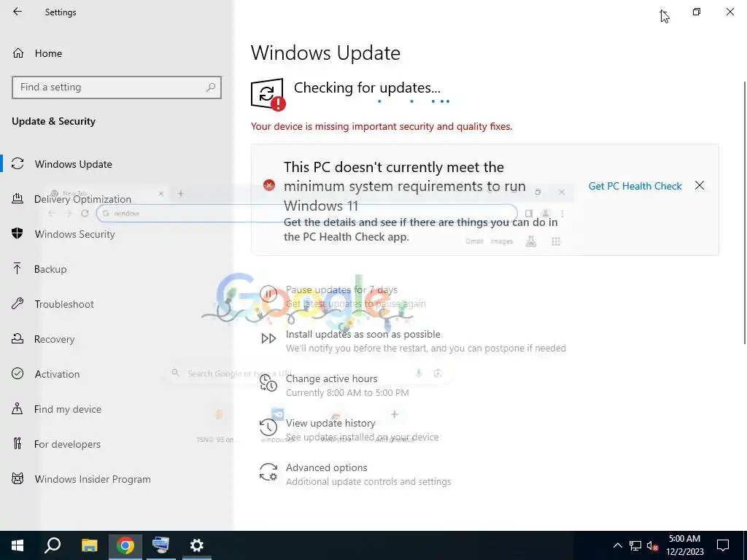This screenshot has width=747, height=560.
Task: Open the Activation page
Action: click(x=57, y=374)
